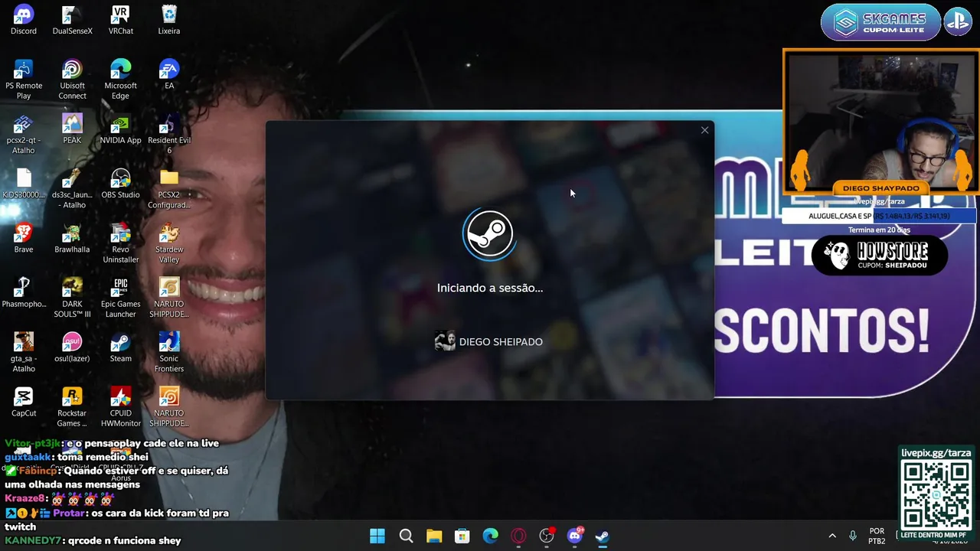Open the Steam desktop shortcut
Screen dimensions: 980x551
[120, 347]
